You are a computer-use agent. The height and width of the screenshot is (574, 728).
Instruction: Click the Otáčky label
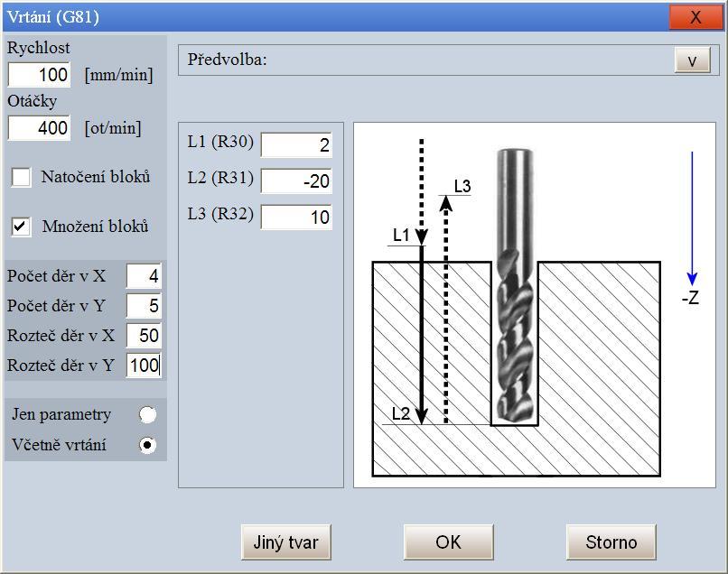coord(32,101)
